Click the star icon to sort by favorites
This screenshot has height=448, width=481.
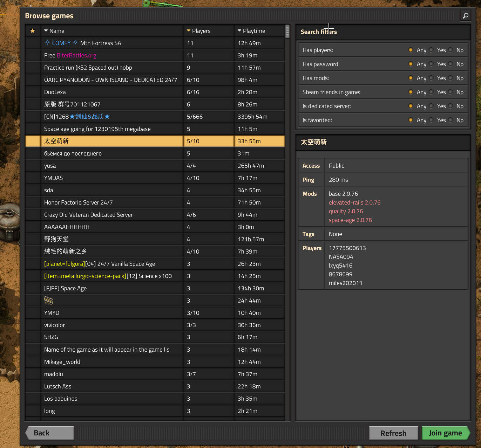point(33,31)
